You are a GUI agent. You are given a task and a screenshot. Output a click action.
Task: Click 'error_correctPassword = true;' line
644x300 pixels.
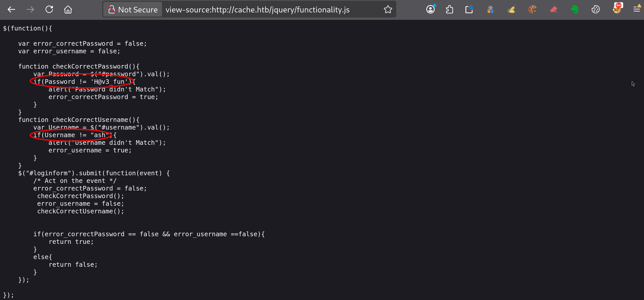tap(104, 97)
